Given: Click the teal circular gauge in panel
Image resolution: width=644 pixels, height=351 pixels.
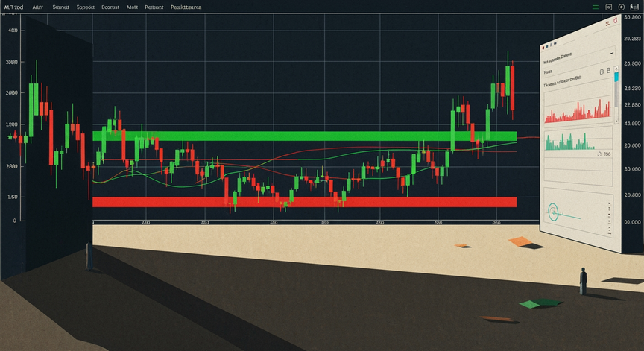Looking at the screenshot, I should [x=553, y=212].
